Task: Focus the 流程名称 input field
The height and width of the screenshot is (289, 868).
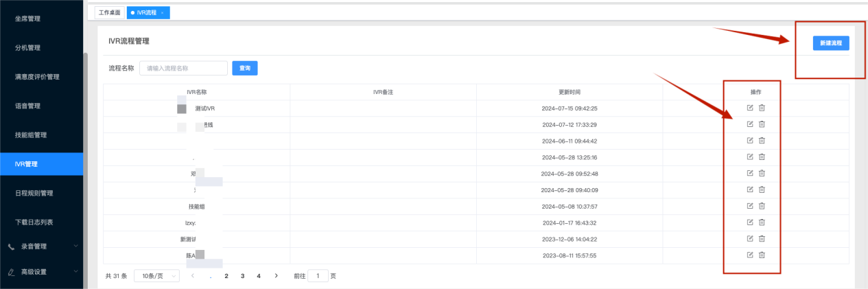Action: click(183, 68)
